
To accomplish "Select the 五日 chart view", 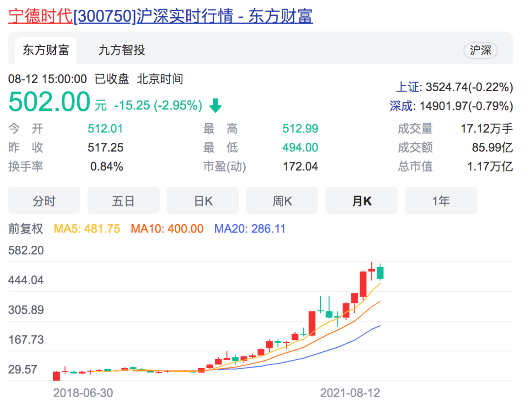I will 124,201.
